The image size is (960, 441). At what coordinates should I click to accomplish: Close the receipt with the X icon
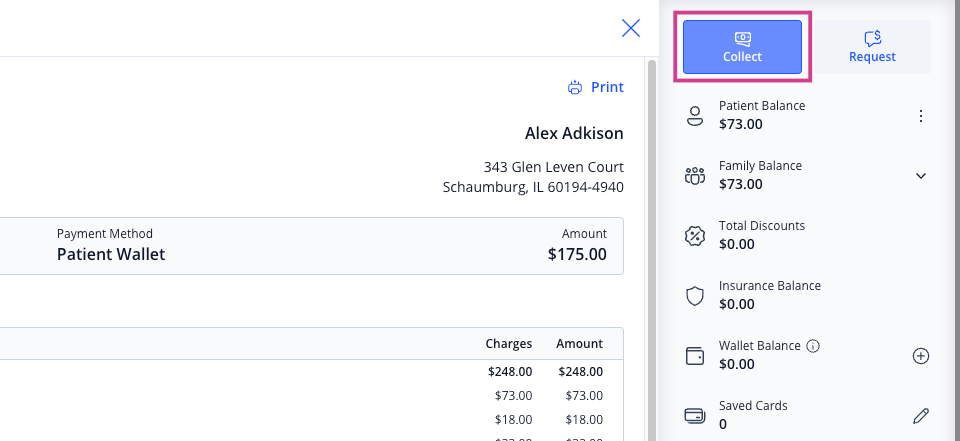[x=631, y=28]
